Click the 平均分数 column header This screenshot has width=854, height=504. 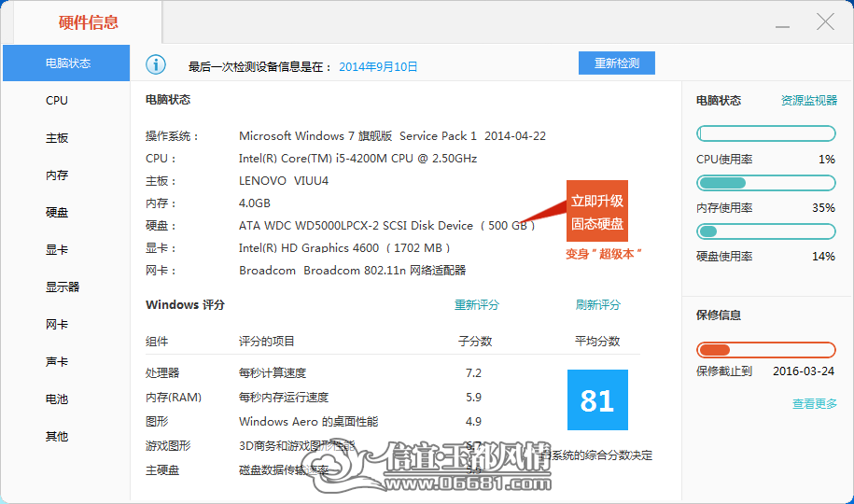(597, 341)
